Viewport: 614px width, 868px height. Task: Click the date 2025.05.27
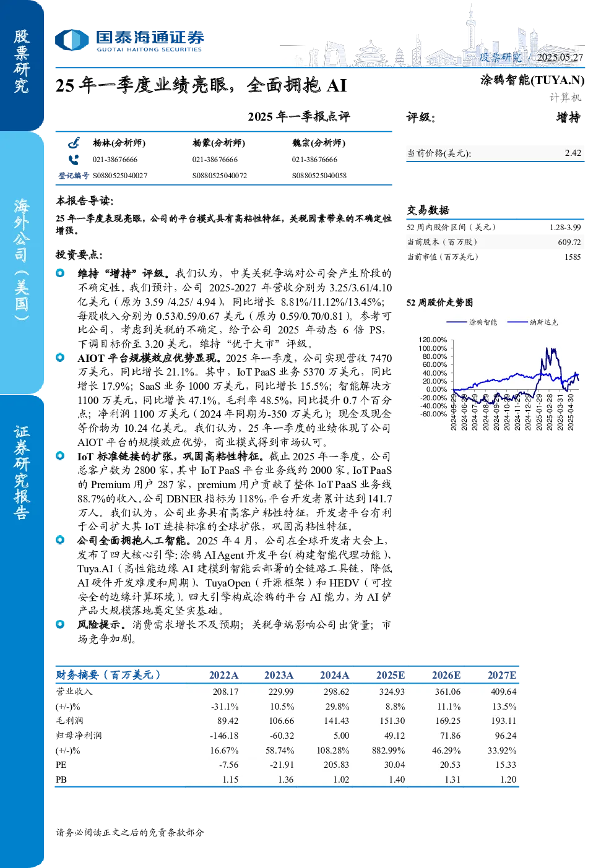[560, 57]
